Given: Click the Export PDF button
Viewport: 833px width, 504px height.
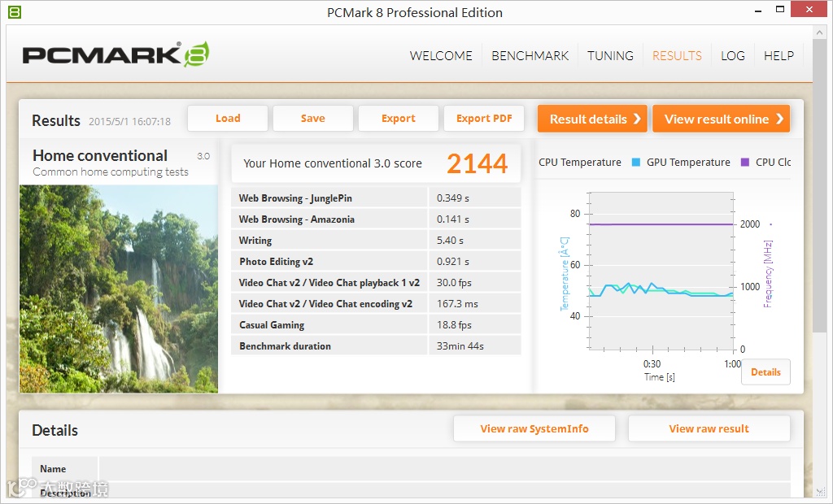Looking at the screenshot, I should click(x=484, y=119).
